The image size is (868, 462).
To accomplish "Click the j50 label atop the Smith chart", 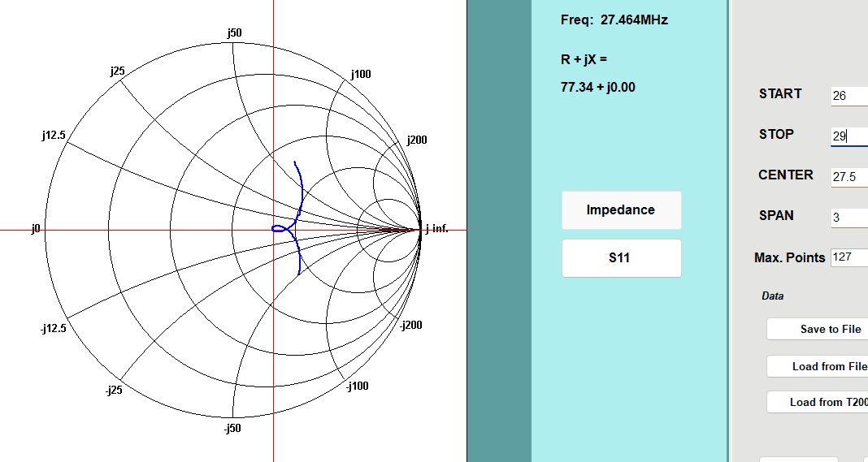I will coord(234,32).
